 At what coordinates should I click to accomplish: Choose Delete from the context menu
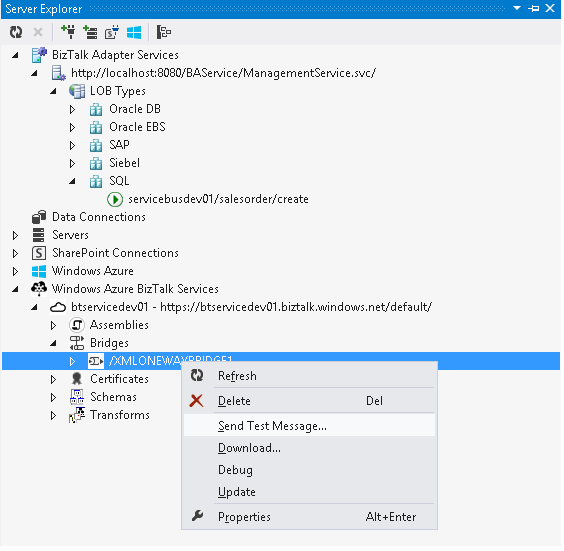[310, 401]
